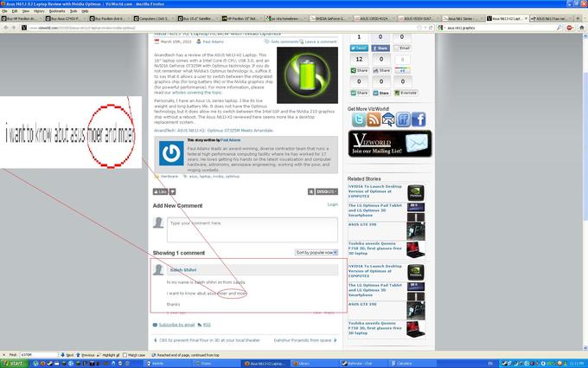Click the Facebook Share button
This screenshot has width=588, height=368.
coord(380,48)
